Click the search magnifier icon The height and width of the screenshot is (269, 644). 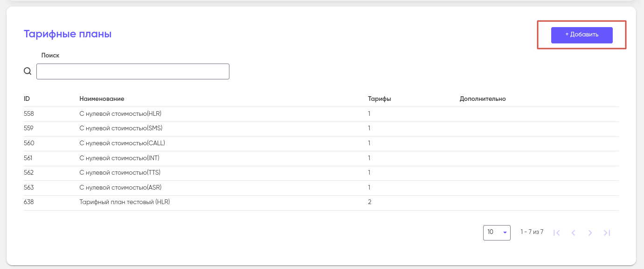coord(28,71)
